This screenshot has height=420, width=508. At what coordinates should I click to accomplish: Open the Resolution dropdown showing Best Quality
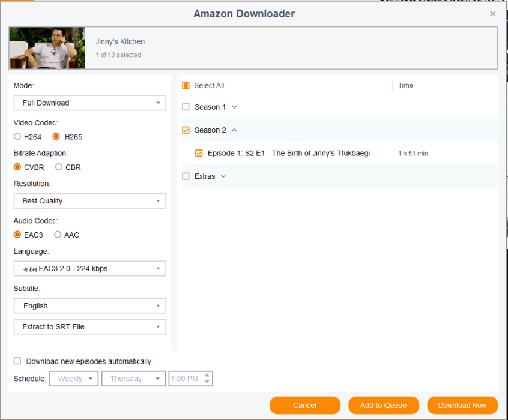pyautogui.click(x=89, y=201)
